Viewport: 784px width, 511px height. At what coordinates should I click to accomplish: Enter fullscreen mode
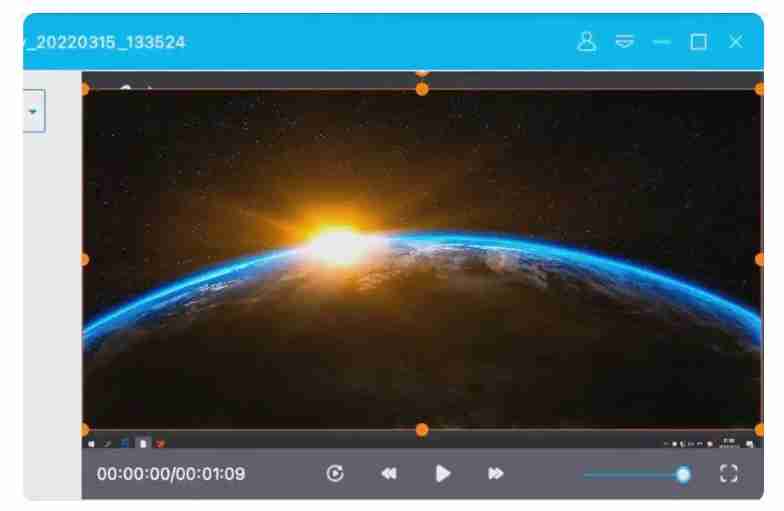coord(728,474)
